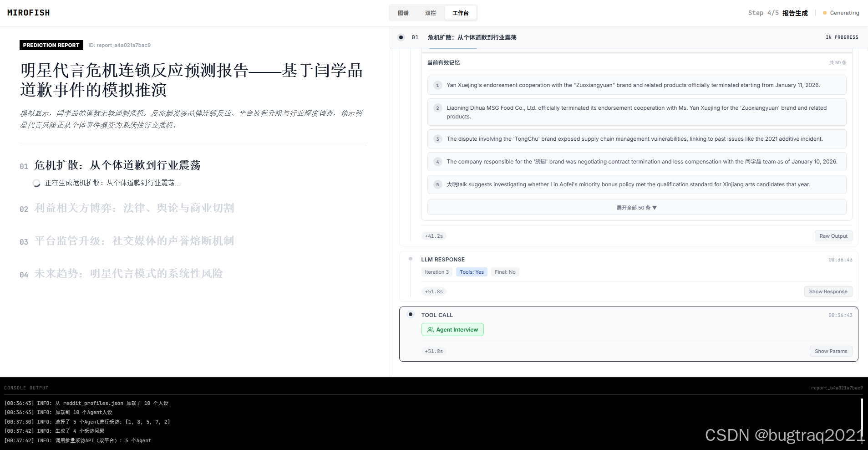Click the number 3 badge in memory list
This screenshot has width=868, height=450.
point(438,139)
